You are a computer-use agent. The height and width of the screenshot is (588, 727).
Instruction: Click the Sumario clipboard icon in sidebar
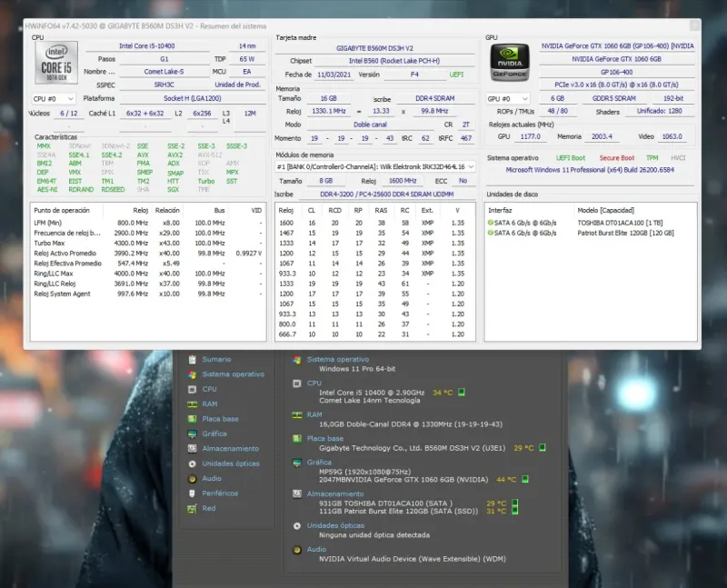click(x=192, y=359)
